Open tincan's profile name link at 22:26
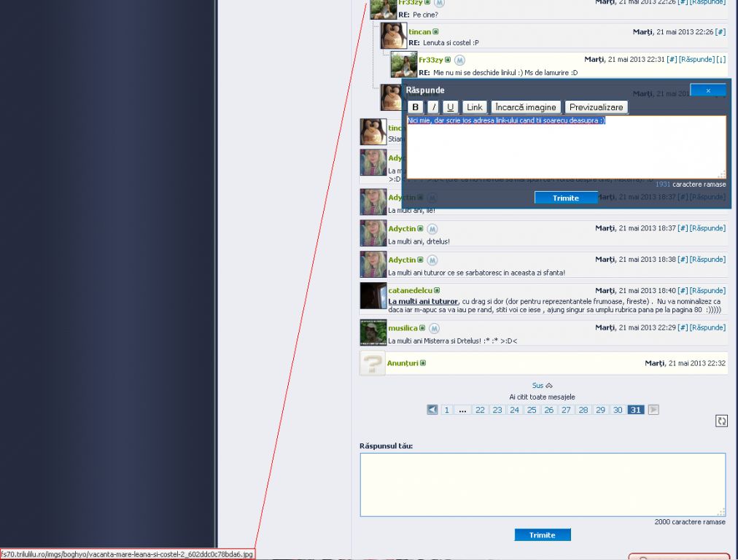This screenshot has width=738, height=560. (419, 32)
